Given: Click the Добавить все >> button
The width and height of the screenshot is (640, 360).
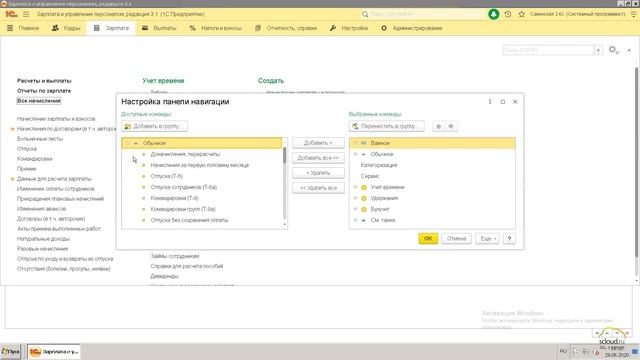Looking at the screenshot, I should click(318, 158).
